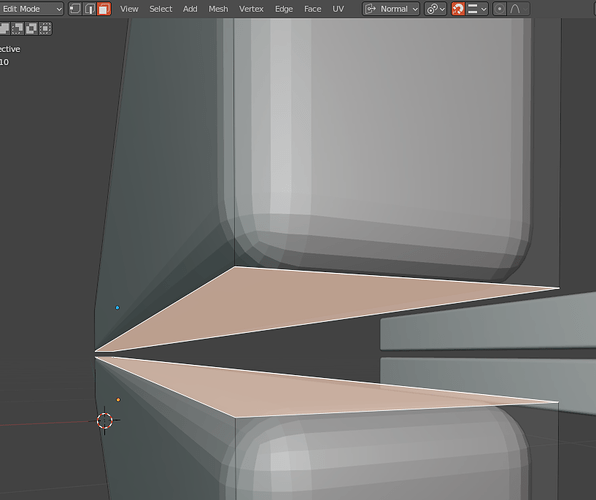The image size is (596, 500).
Task: Switch to edge select mode
Action: (90, 9)
